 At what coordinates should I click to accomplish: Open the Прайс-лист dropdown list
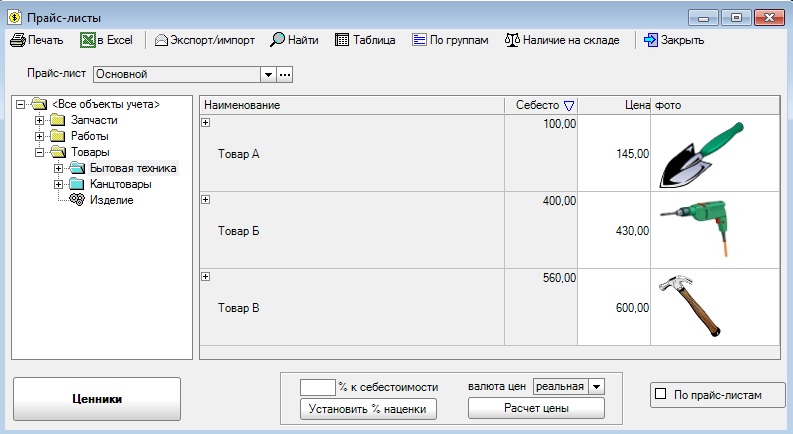point(267,74)
